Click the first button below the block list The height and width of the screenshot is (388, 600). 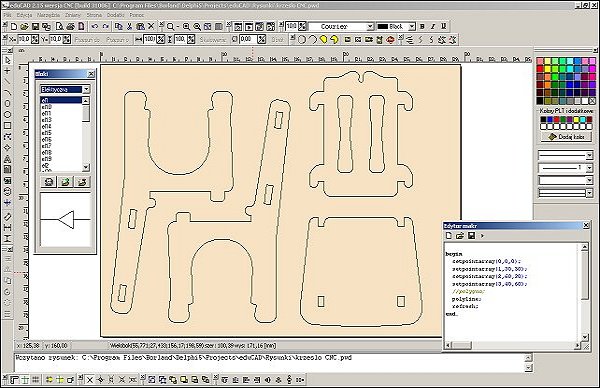coord(49,182)
